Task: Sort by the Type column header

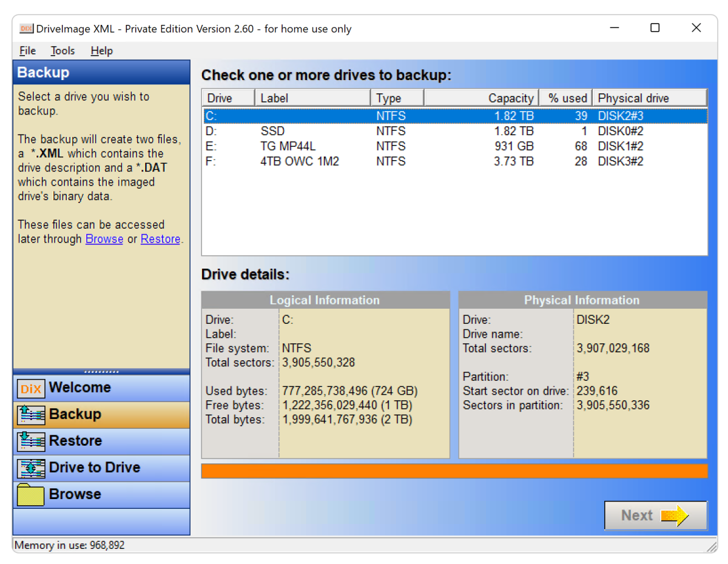Action: tap(397, 98)
